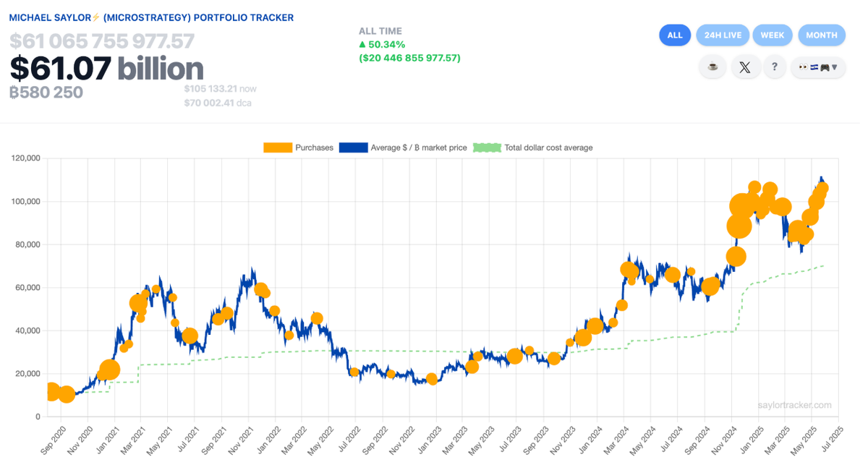Switch to the MONTH view tab
Image resolution: width=868 pixels, height=465 pixels.
click(x=822, y=35)
